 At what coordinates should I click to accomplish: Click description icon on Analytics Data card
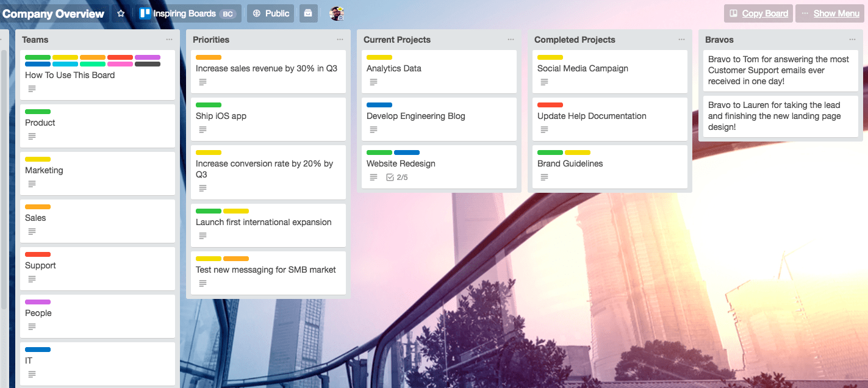point(373,82)
